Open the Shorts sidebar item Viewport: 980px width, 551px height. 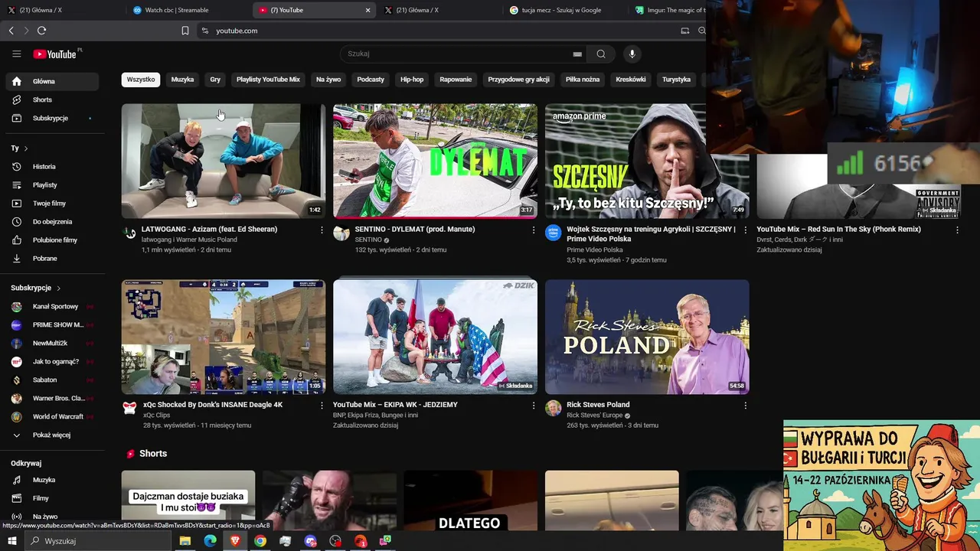[52, 99]
